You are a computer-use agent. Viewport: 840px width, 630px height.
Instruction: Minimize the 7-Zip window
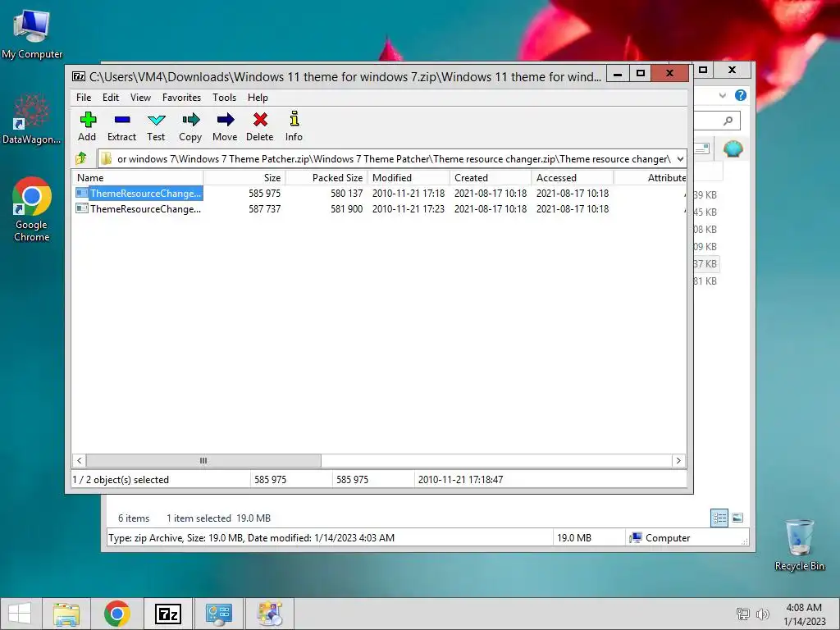[x=618, y=73]
